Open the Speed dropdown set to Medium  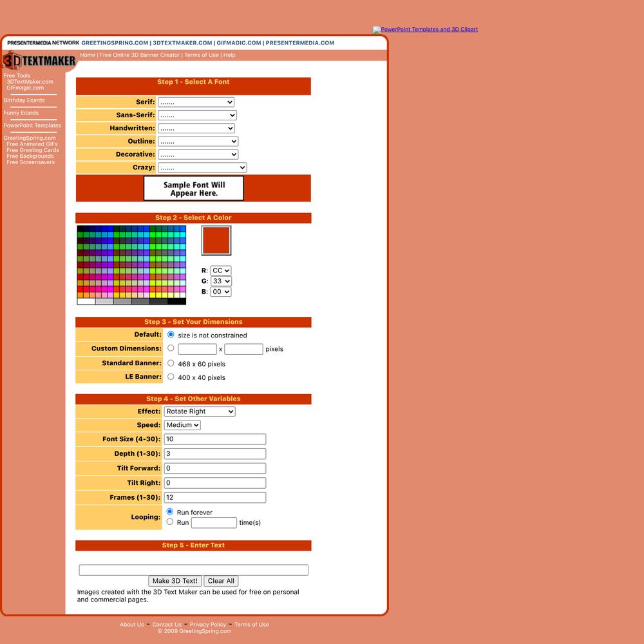(182, 425)
